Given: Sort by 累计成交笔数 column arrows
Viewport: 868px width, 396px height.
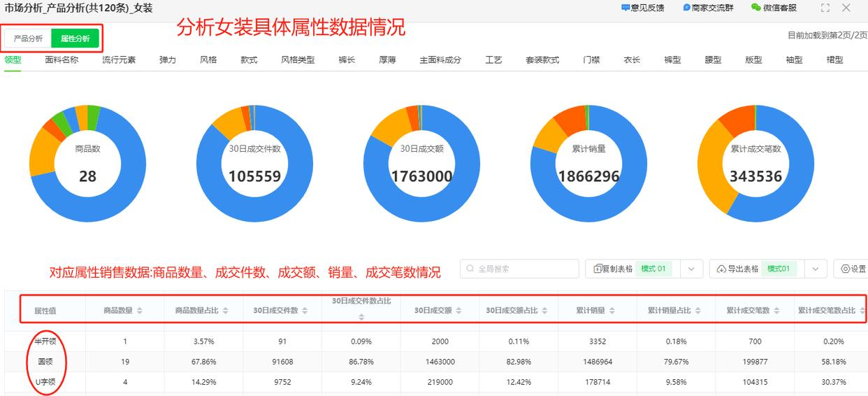Looking at the screenshot, I should (x=776, y=311).
